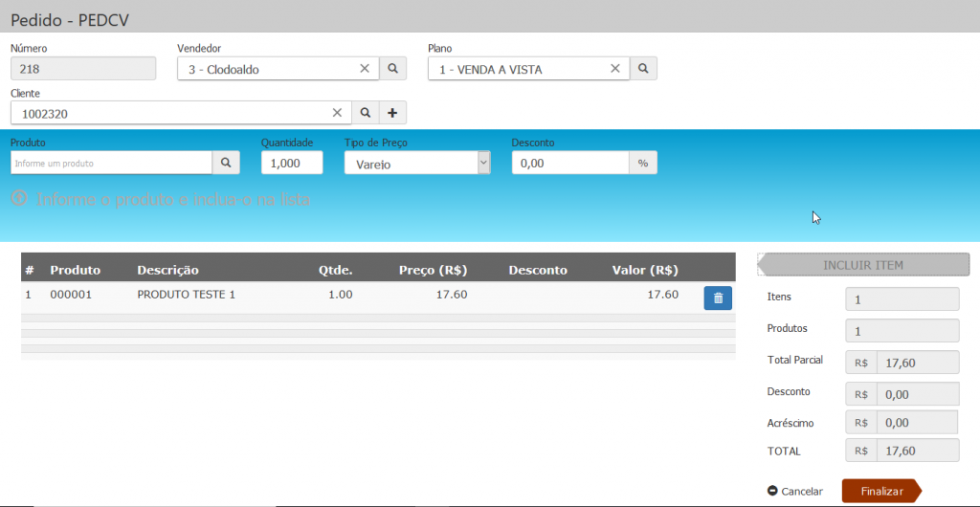Image resolution: width=980 pixels, height=507 pixels.
Task: Open the Tipo de Preço dropdown
Action: click(x=417, y=164)
